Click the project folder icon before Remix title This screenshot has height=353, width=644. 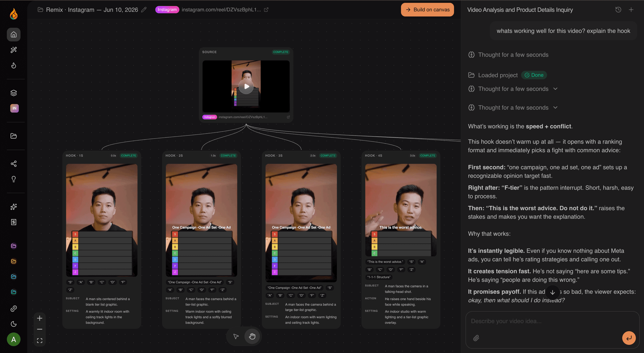tap(40, 10)
